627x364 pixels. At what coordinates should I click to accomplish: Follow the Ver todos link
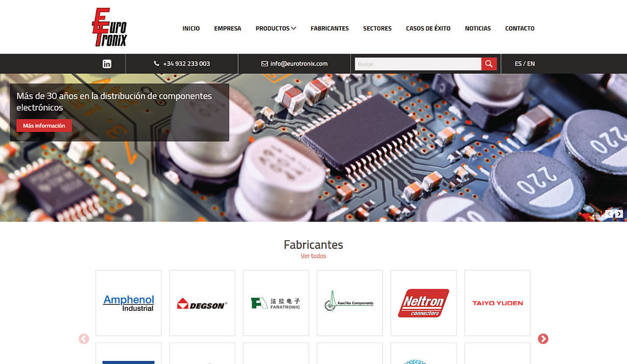tap(313, 256)
